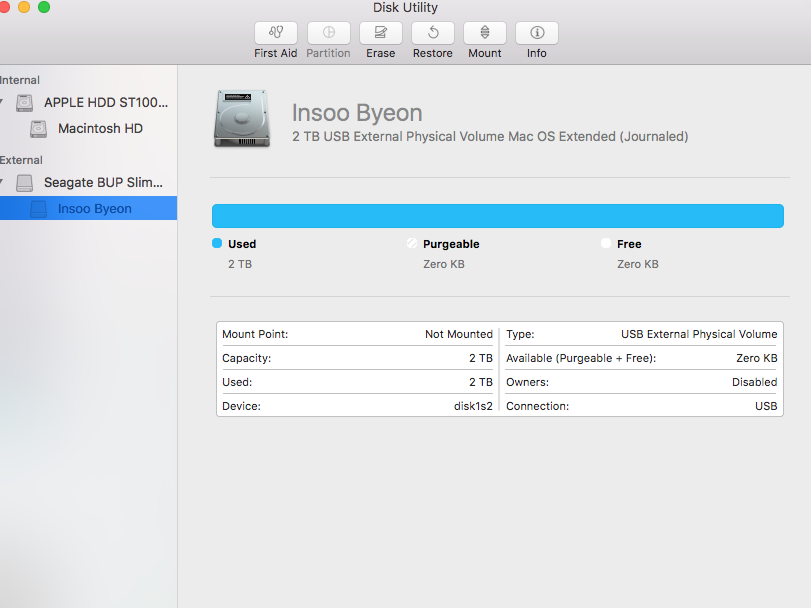811x608 pixels.
Task: Click Zero KB under Purgeable
Action: coord(444,264)
